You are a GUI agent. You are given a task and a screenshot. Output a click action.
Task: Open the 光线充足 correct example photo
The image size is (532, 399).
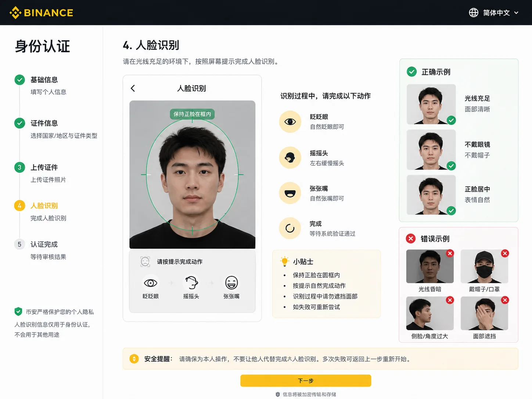coord(431,104)
